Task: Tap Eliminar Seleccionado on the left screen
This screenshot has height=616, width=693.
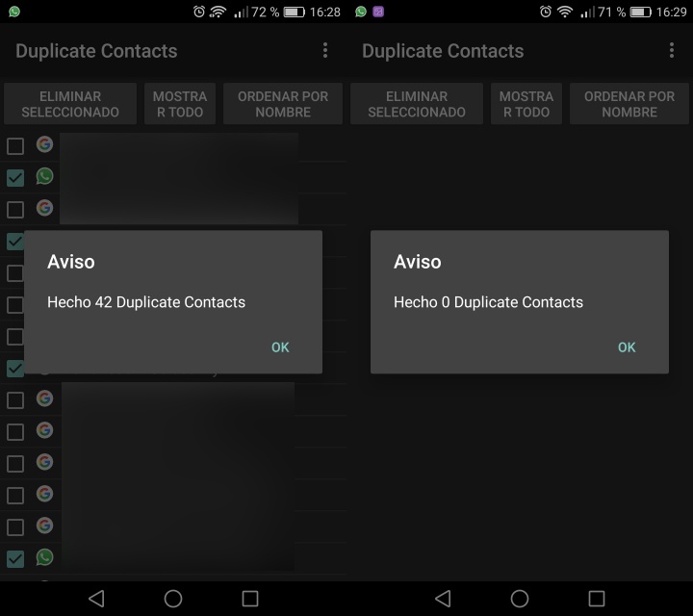Action: coord(70,104)
